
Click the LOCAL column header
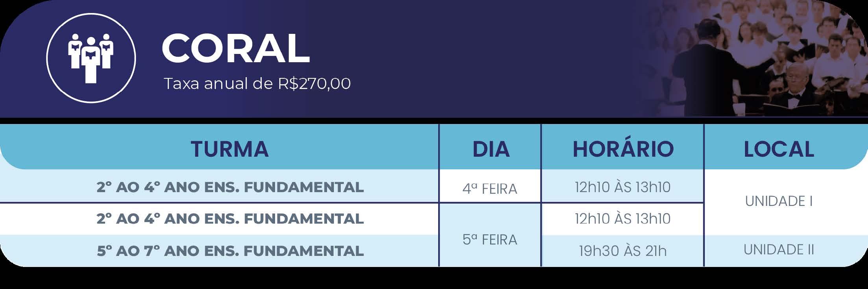click(779, 149)
